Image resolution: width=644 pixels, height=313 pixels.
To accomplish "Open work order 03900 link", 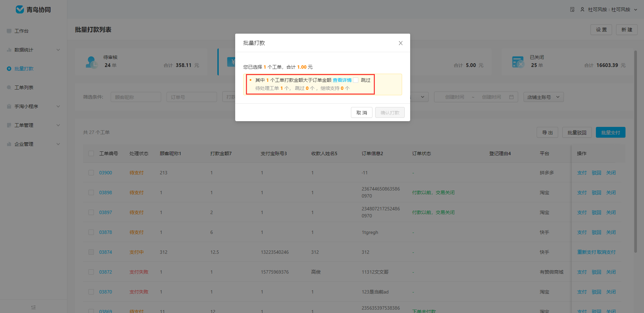I will [106, 173].
